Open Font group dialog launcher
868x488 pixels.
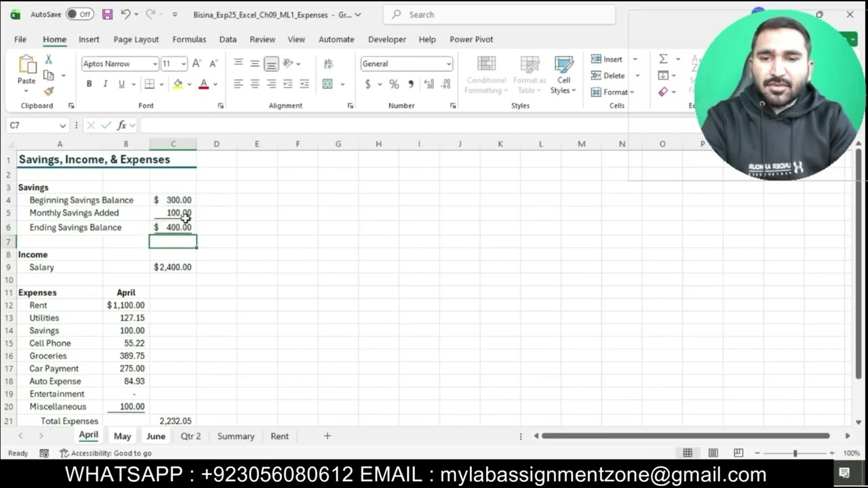220,106
